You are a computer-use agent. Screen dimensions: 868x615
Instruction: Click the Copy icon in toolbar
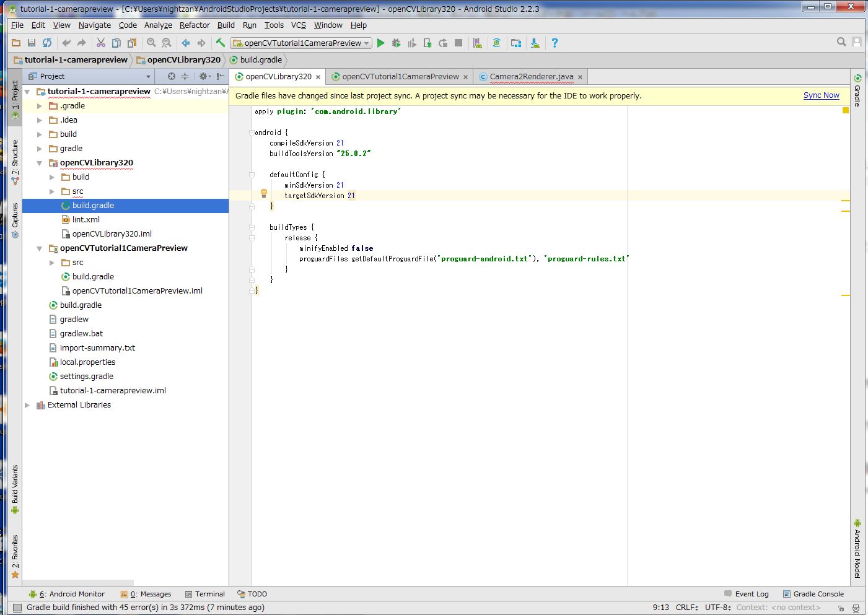click(x=116, y=43)
